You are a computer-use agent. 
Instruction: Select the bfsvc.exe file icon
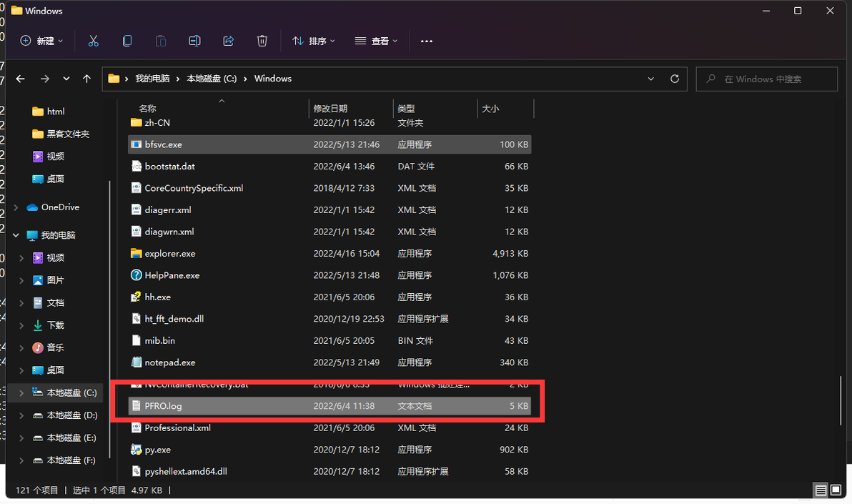click(x=137, y=144)
